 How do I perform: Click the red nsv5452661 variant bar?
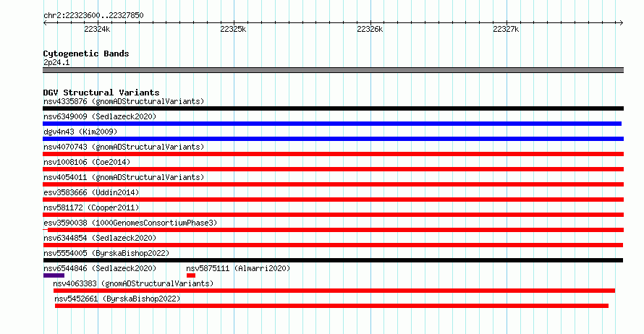[x=331, y=306]
